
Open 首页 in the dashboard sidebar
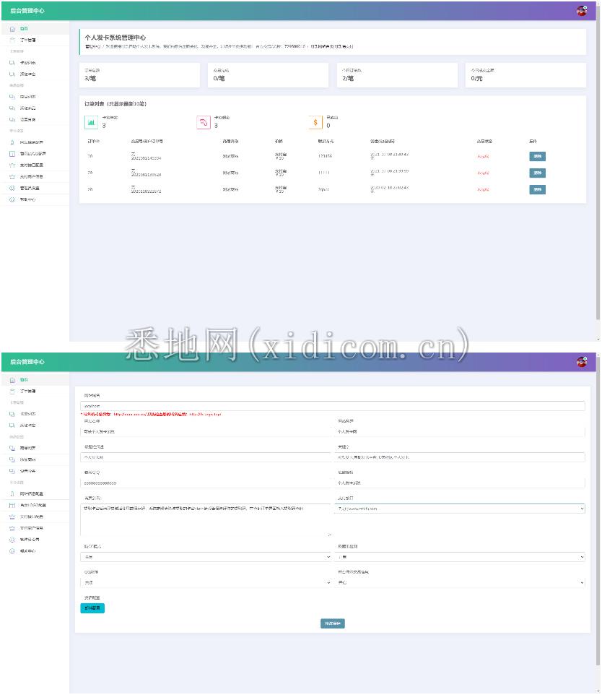click(35, 29)
